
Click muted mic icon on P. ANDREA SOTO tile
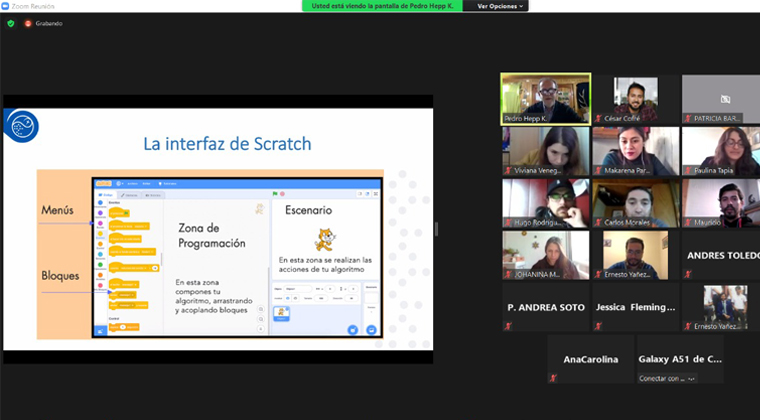click(508, 326)
